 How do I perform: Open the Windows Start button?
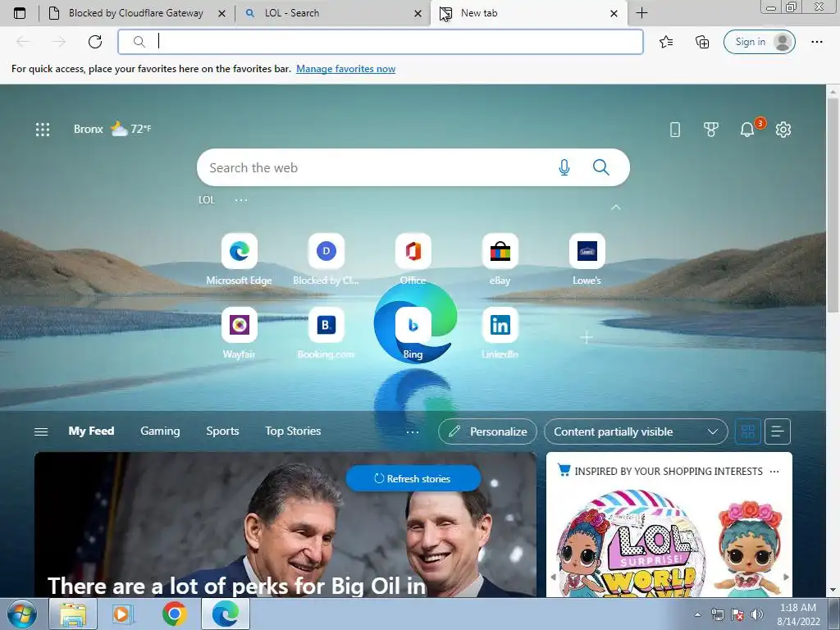pyautogui.click(x=22, y=614)
